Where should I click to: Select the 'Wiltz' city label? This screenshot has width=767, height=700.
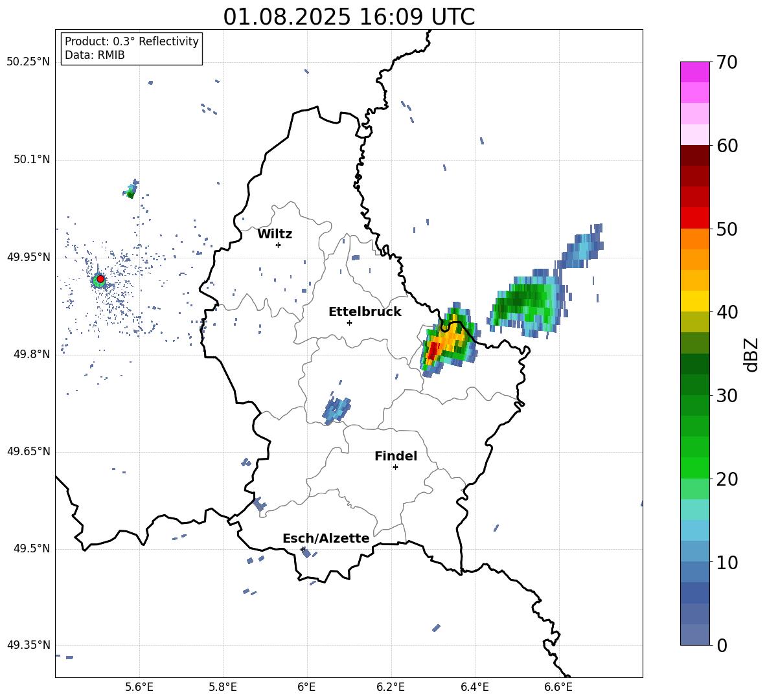[275, 234]
